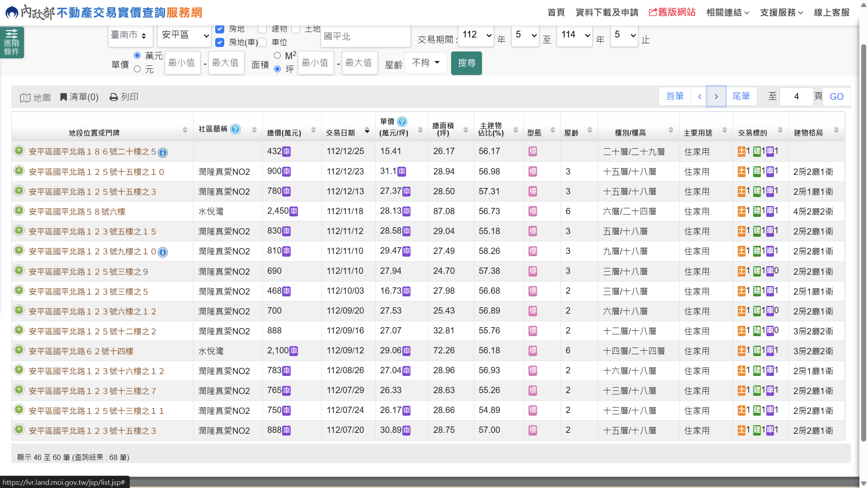The image size is (868, 488).
Task: Expand the 支援服務 menu
Action: (781, 13)
